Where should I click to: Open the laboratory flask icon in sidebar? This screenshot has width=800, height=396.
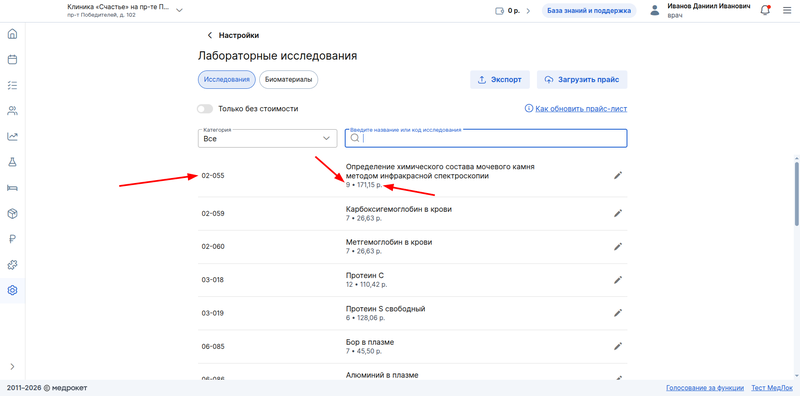[12, 162]
